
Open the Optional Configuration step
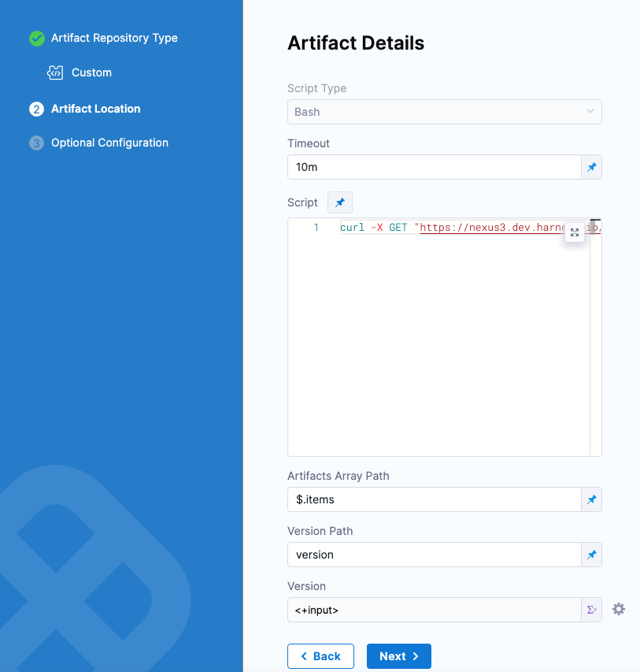tap(109, 143)
